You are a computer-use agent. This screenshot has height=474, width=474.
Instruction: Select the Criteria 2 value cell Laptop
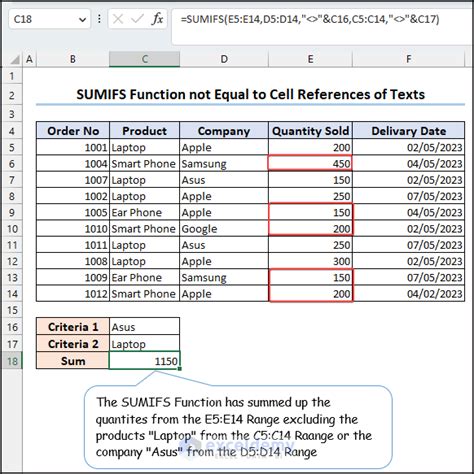[x=144, y=344]
